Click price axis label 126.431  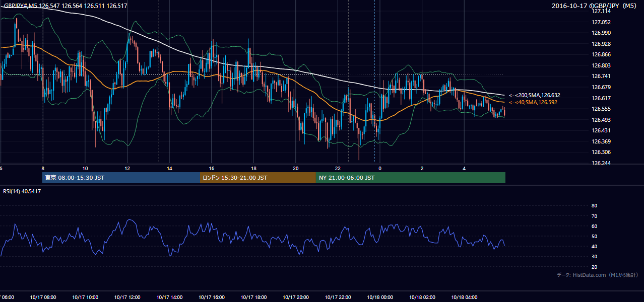601,130
